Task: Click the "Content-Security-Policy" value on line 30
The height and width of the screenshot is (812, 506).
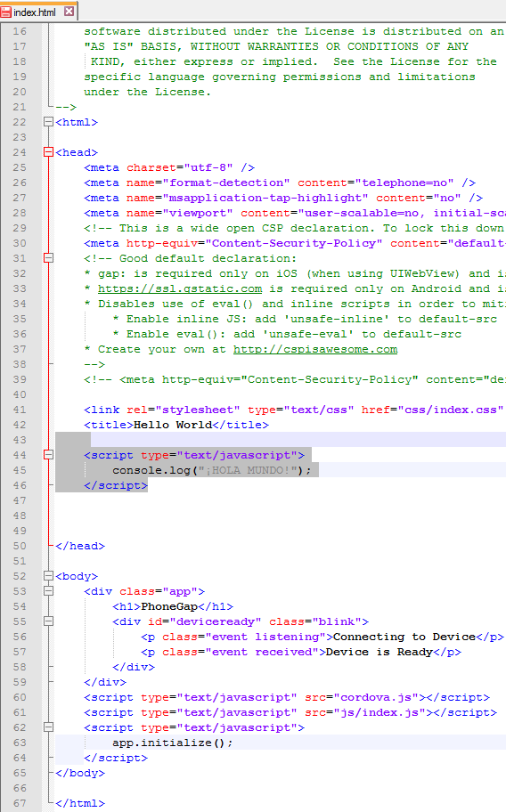Action: [294, 243]
